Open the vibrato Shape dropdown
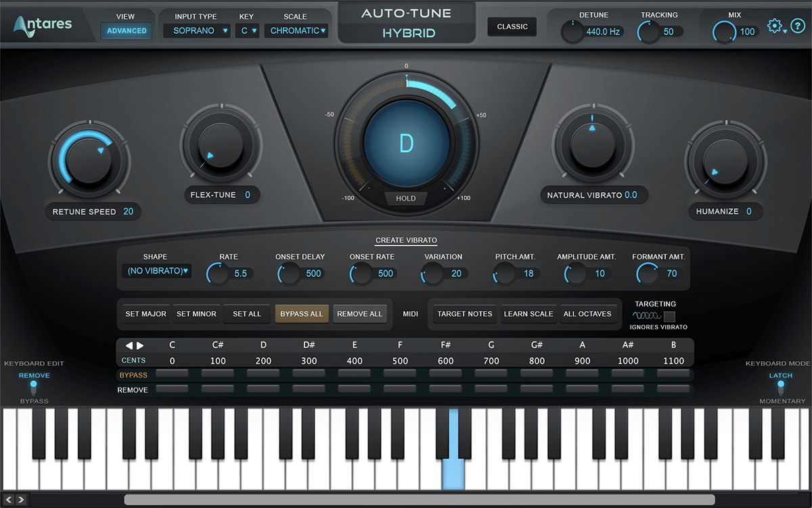 coord(156,270)
